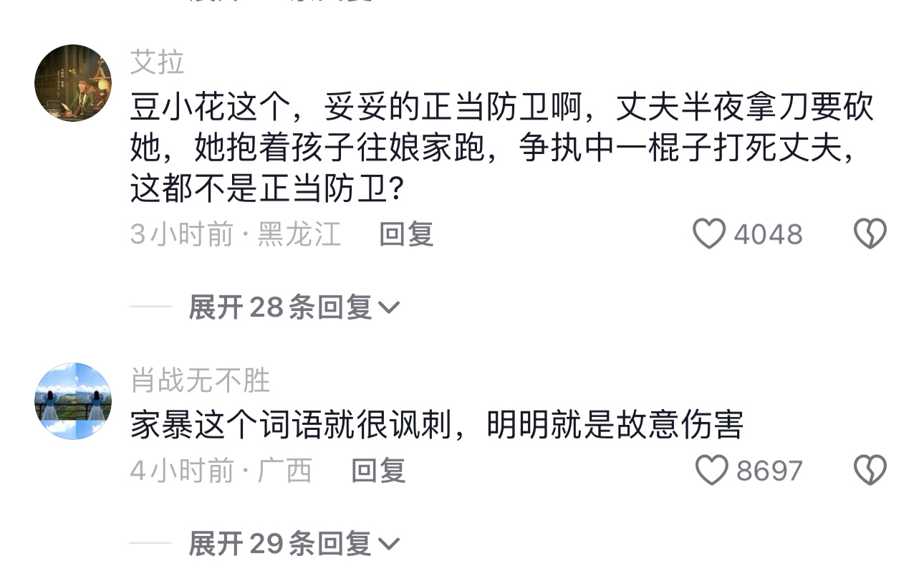
Task: Like 艾拉's comment with the heart icon
Action: pyautogui.click(x=709, y=234)
